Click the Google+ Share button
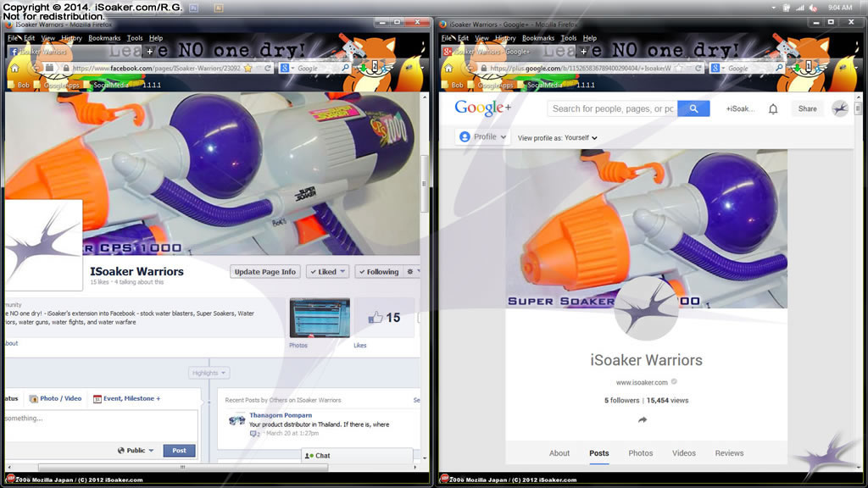 (807, 109)
